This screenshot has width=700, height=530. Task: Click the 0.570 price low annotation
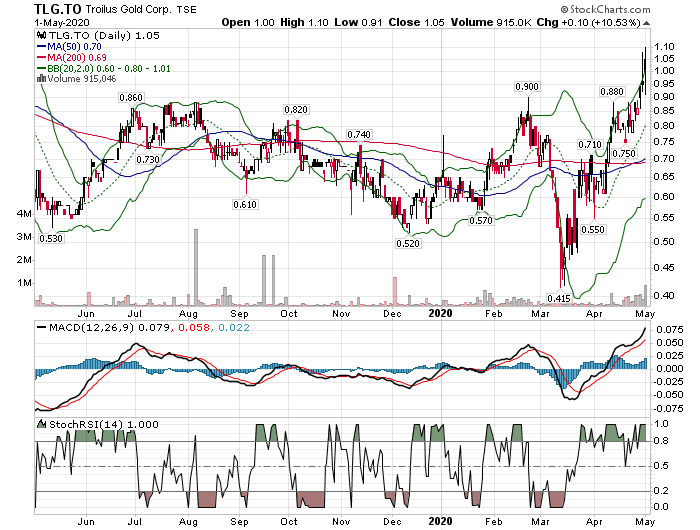click(480, 220)
